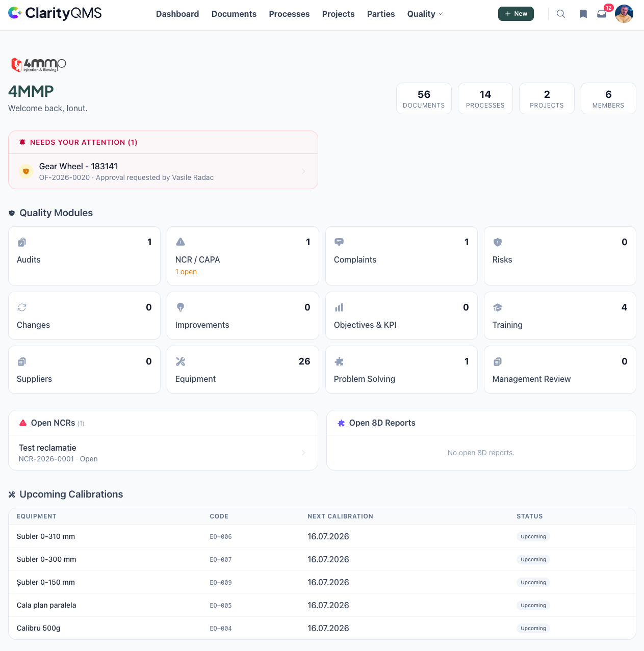Click equipment code EQ-006
This screenshot has height=651, width=644.
coord(221,537)
